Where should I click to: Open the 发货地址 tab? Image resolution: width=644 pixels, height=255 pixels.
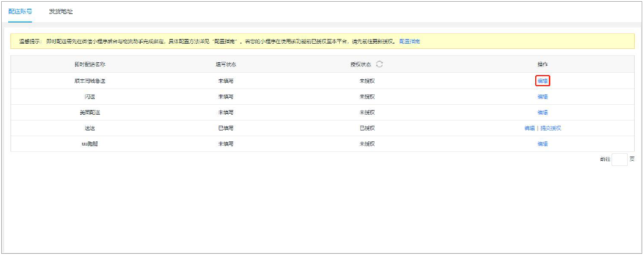click(x=61, y=12)
